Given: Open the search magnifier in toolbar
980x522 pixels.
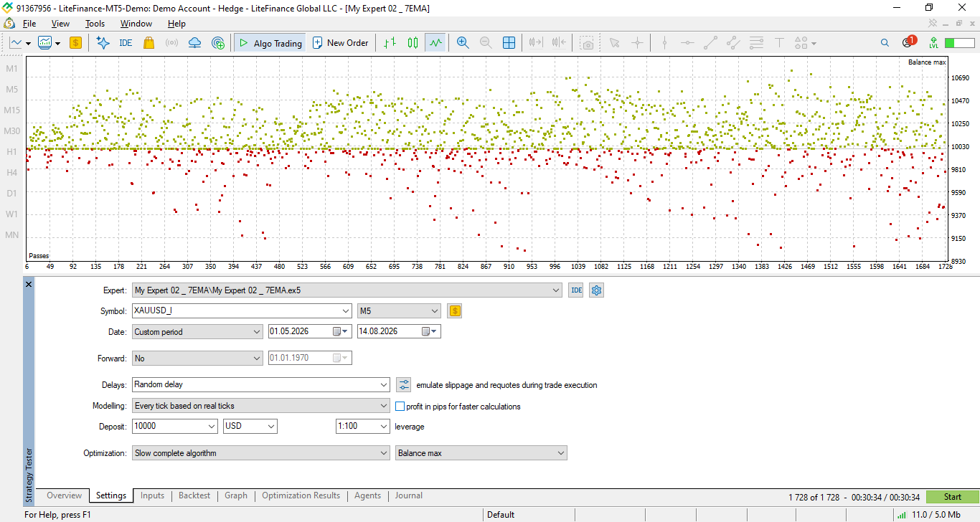Looking at the screenshot, I should point(885,43).
